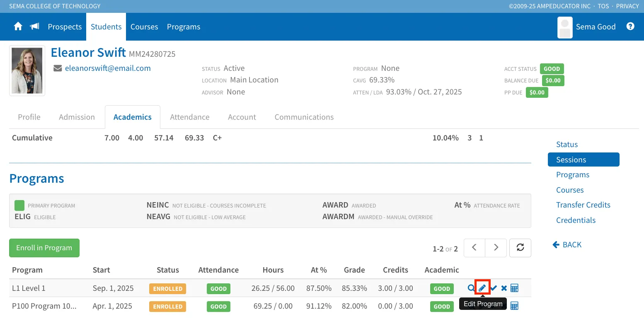Click the Sema Good user name
Viewport: 644px width, 319px height.
point(596,27)
